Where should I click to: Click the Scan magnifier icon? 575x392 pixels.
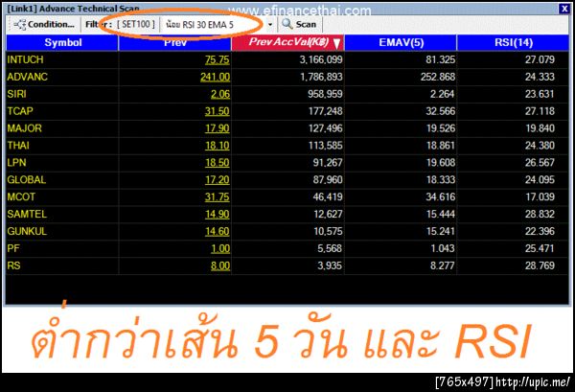287,24
